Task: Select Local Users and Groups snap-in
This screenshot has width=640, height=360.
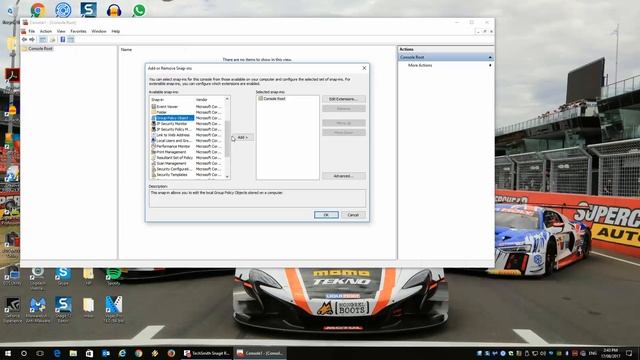Action: click(187, 141)
